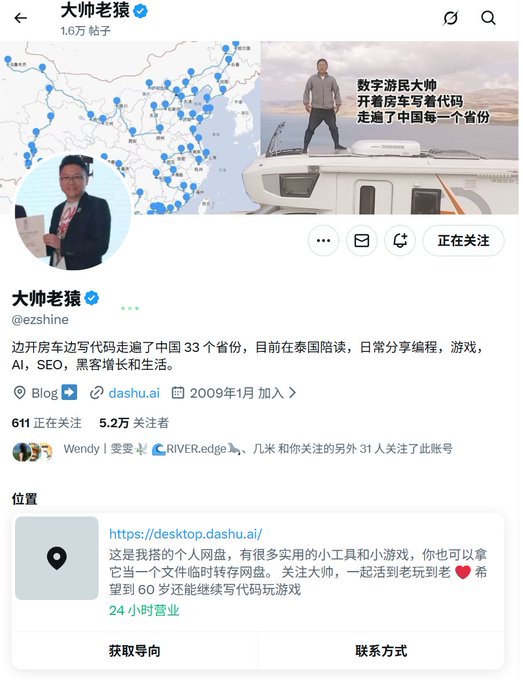Click the 联系方式 button

381,651
